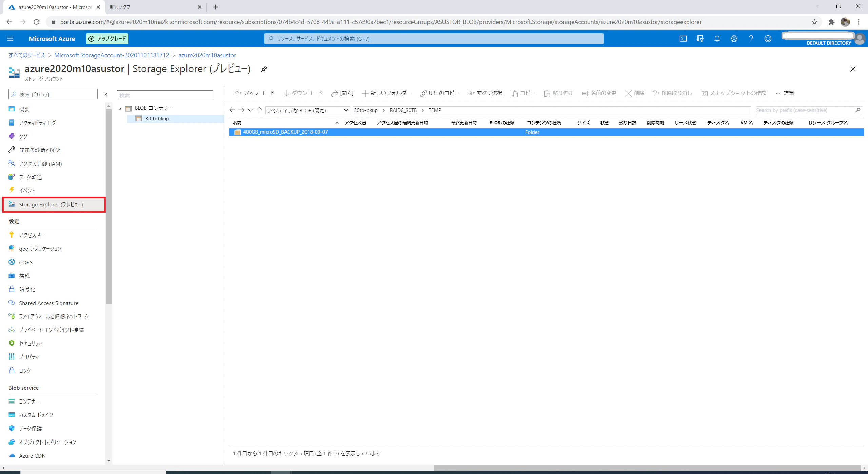
Task: Open a new browser tab
Action: point(216,7)
